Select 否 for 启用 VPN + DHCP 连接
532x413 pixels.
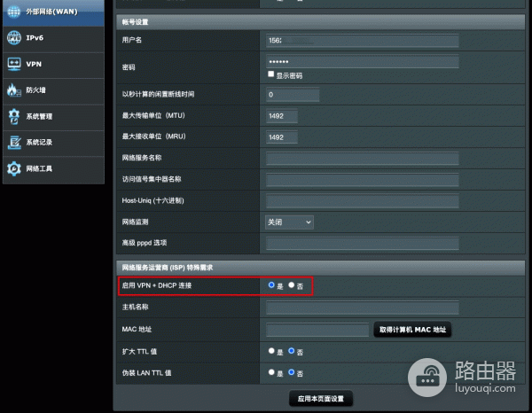click(x=292, y=285)
